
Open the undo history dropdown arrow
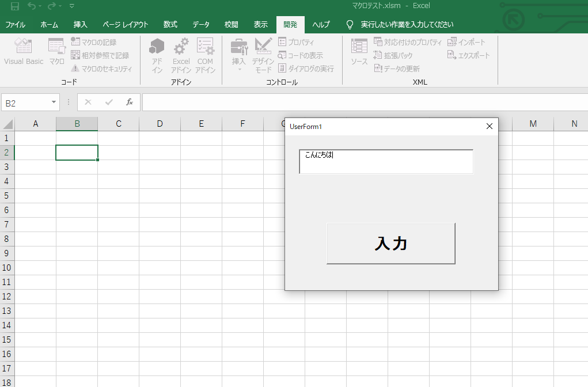click(x=40, y=6)
